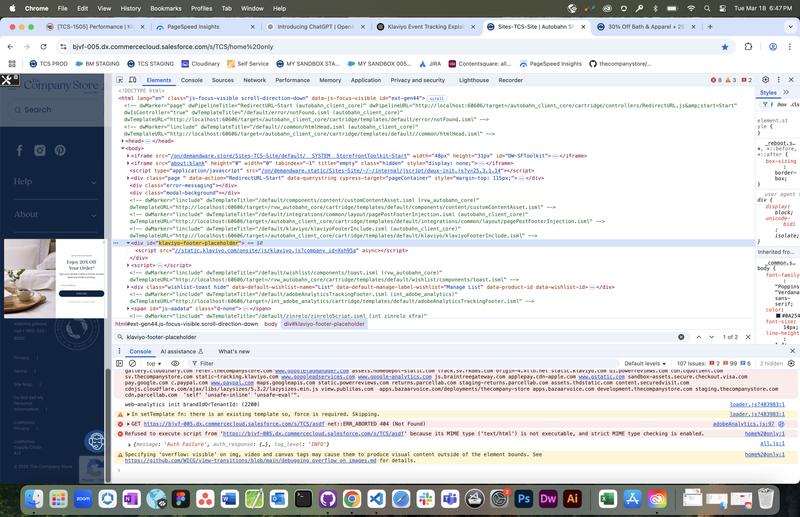The height and width of the screenshot is (517, 800).
Task: Create a live expression with the eye icon
Action: click(175, 363)
